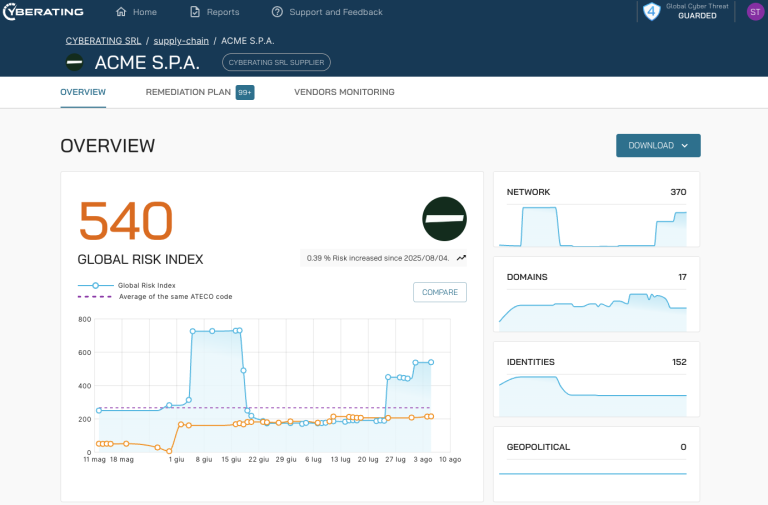Click the large ACME logo in card
Viewport: 768px width, 505px height.
point(444,219)
